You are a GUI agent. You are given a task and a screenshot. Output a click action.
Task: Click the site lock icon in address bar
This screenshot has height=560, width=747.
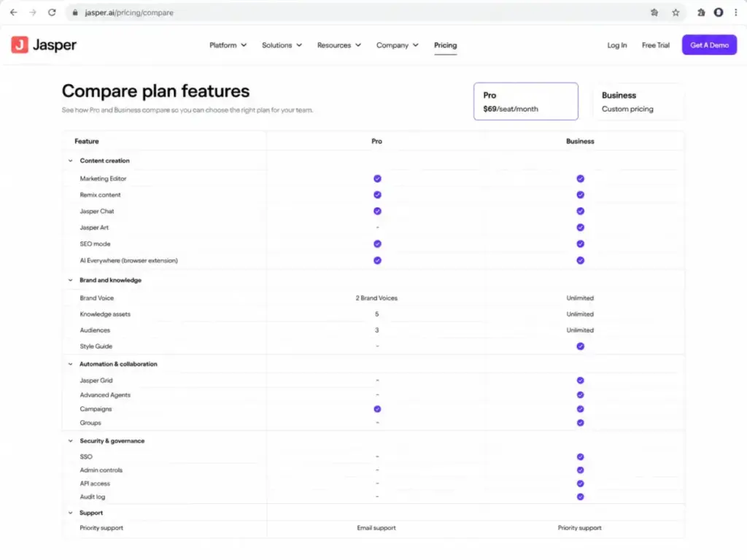75,13
